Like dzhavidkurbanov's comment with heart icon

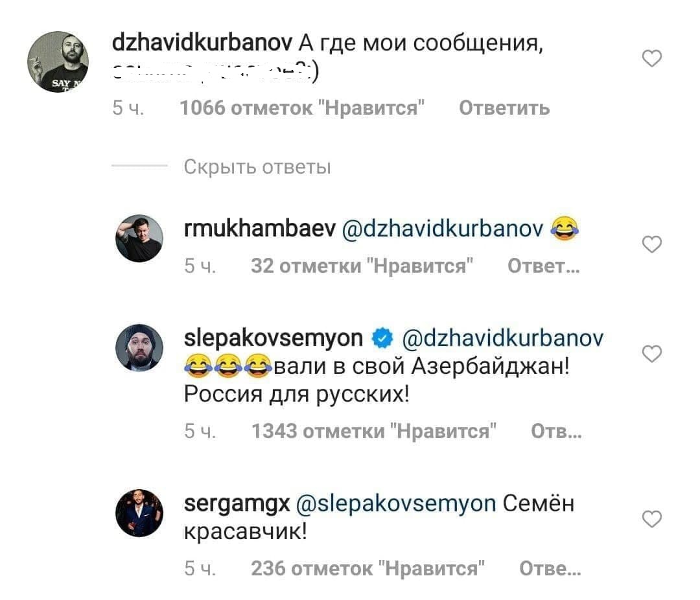point(652,58)
